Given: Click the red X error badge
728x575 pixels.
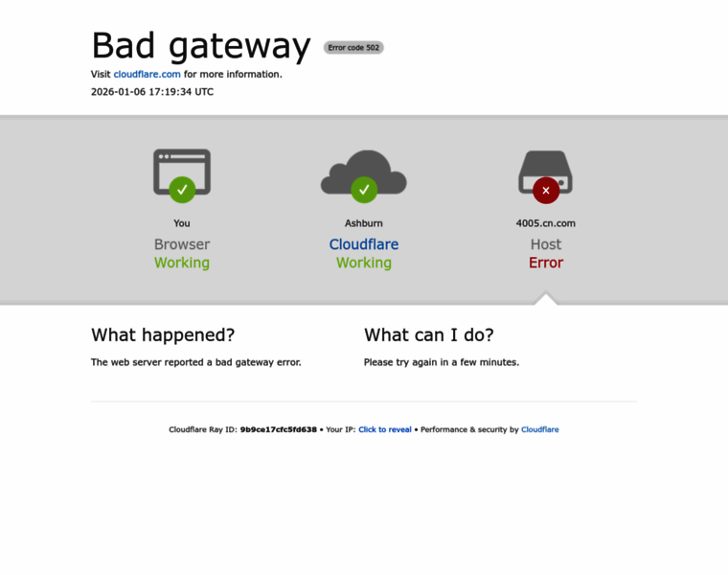Looking at the screenshot, I should pyautogui.click(x=546, y=191).
